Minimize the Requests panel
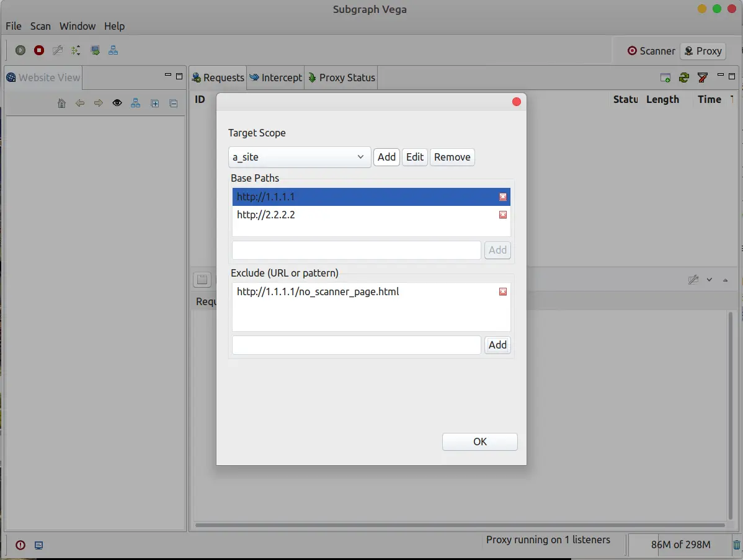The height and width of the screenshot is (560, 743). tap(720, 75)
